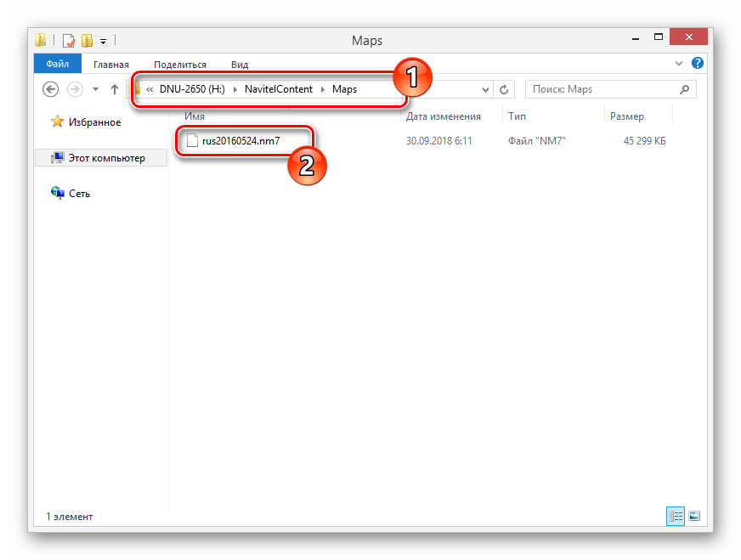Open the Customize Quick Access Toolbar arrow
The height and width of the screenshot is (560, 741).
click(x=103, y=42)
